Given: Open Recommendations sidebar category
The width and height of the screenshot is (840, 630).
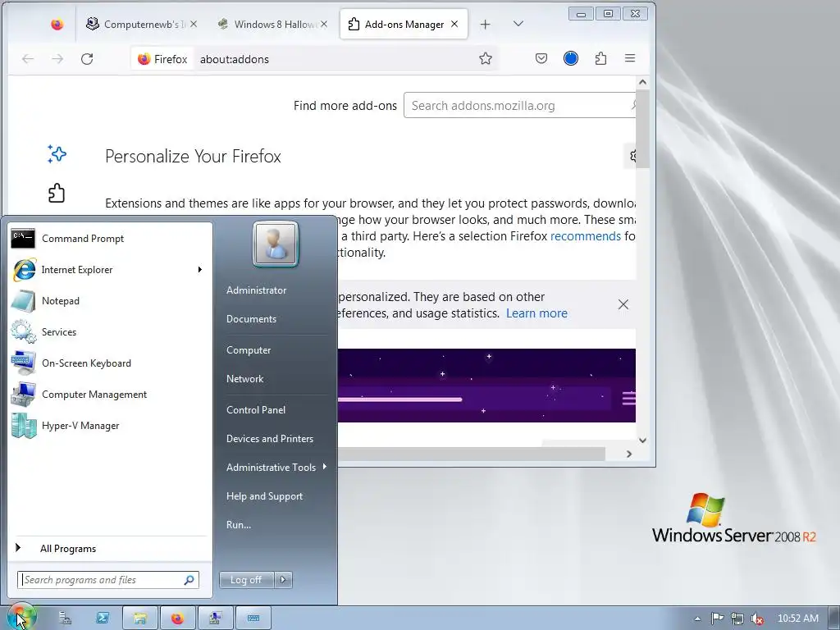Looking at the screenshot, I should (x=57, y=154).
